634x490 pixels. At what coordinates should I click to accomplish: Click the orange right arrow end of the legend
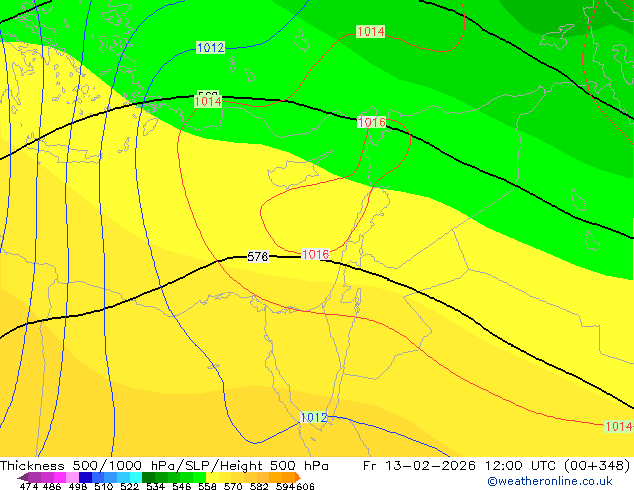298,477
